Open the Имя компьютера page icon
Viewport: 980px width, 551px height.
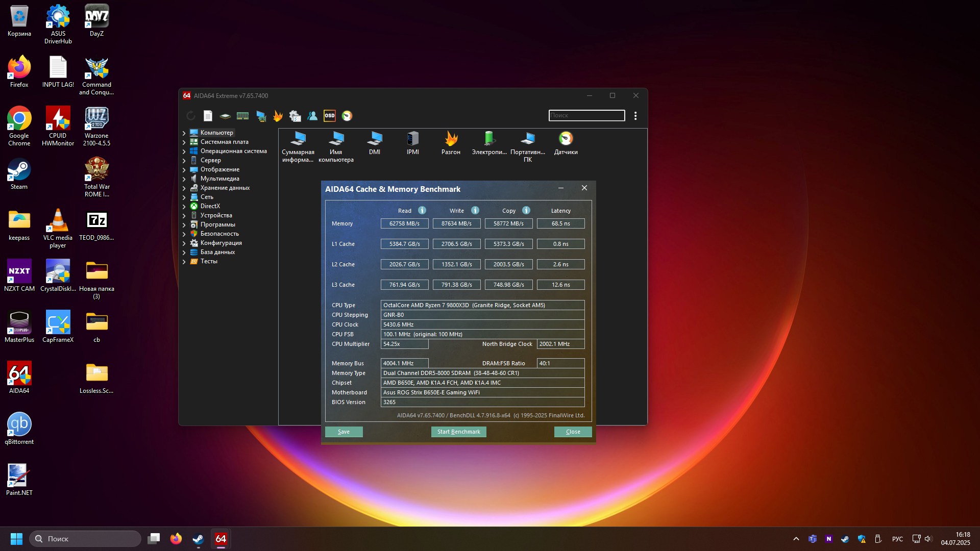click(336, 147)
